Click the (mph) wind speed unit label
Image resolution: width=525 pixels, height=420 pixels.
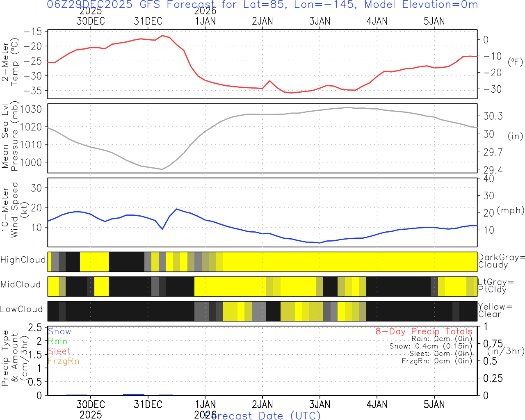[x=511, y=210]
